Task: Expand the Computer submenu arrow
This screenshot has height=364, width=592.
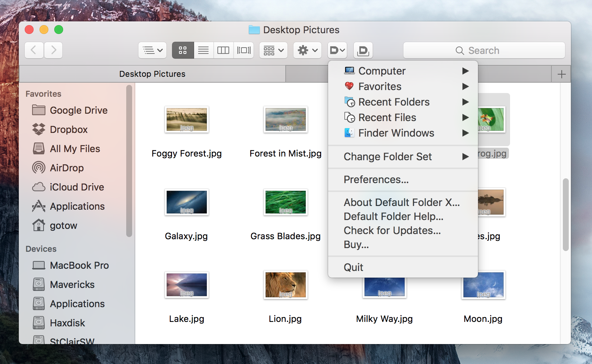Action: pos(465,71)
